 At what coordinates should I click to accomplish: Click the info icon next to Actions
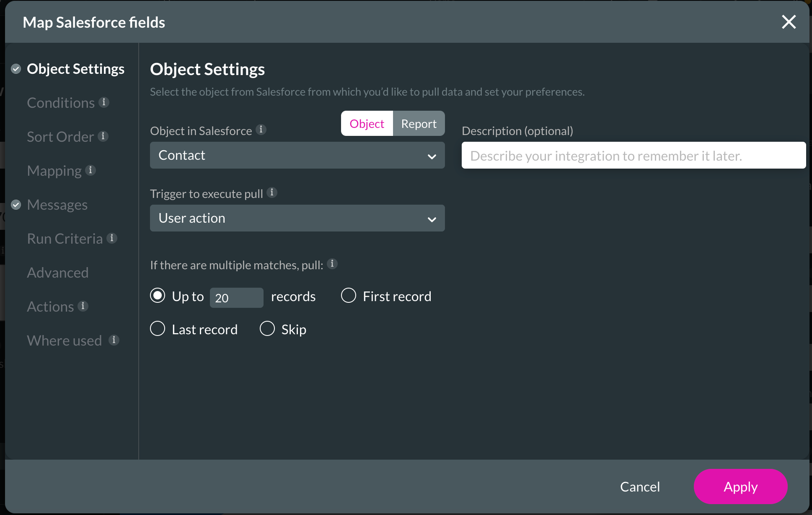[x=83, y=306]
